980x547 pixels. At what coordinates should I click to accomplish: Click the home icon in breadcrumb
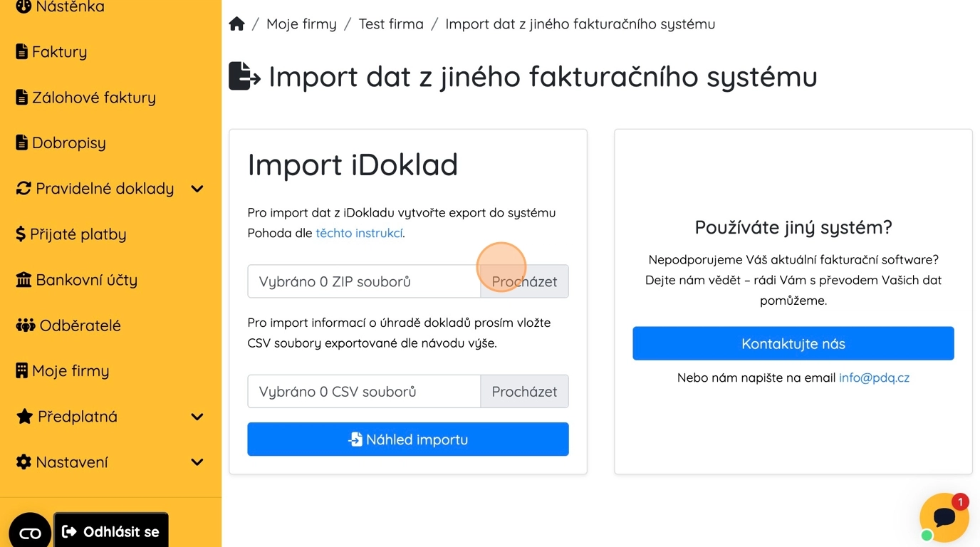(x=237, y=24)
